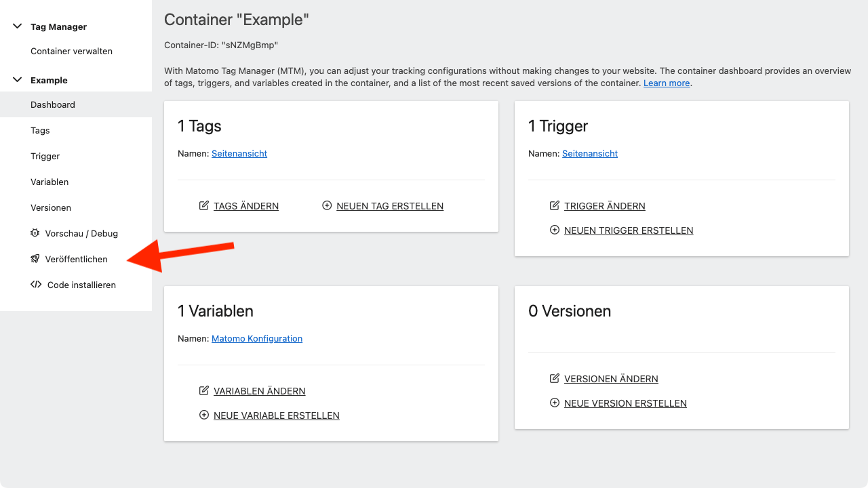Select Dashboard in the sidebar
The width and height of the screenshot is (868, 488).
(76, 104)
